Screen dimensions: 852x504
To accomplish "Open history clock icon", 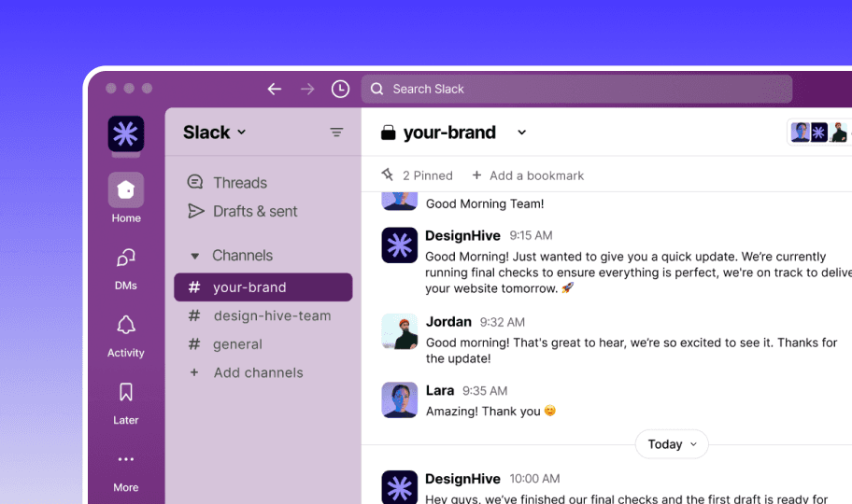I will 341,89.
